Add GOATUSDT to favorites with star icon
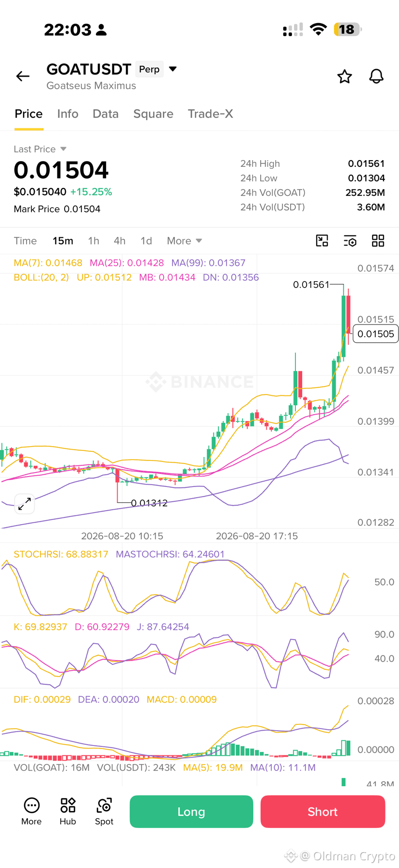 345,76
